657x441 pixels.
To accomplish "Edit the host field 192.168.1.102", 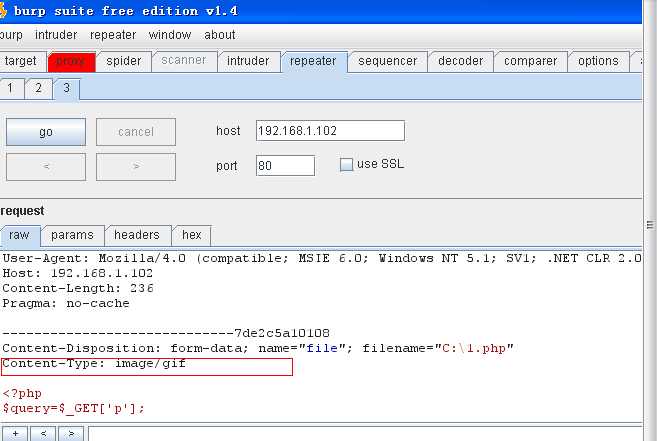I will click(330, 131).
